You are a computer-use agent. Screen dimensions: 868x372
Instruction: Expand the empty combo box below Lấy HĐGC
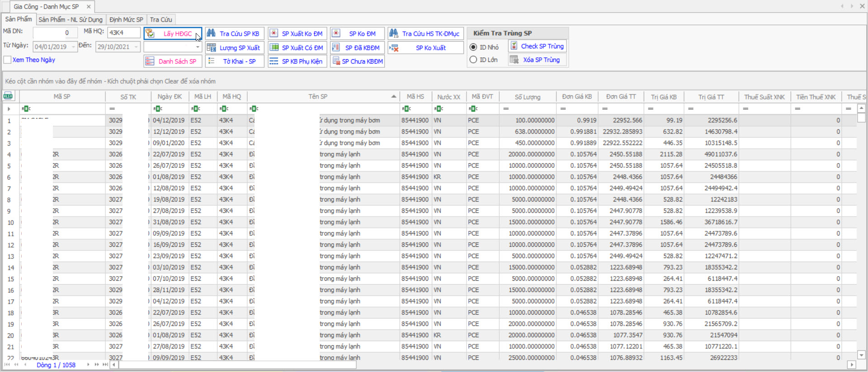(x=198, y=47)
